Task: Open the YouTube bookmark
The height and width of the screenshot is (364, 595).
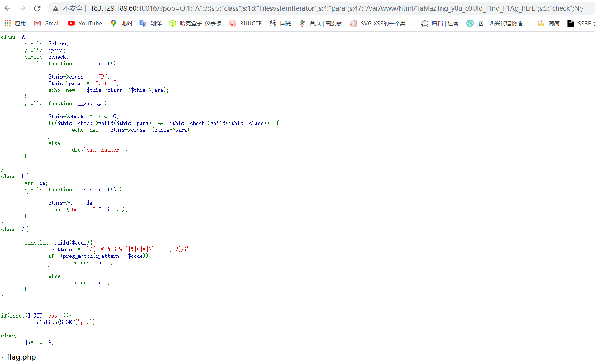Action: tap(84, 23)
